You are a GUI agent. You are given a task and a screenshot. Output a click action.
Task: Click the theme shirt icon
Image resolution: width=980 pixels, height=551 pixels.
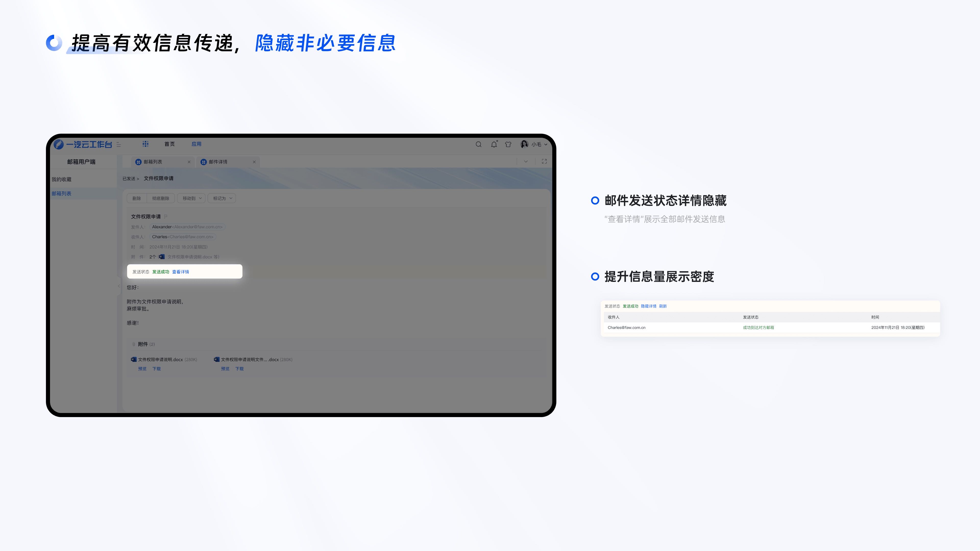pyautogui.click(x=508, y=144)
